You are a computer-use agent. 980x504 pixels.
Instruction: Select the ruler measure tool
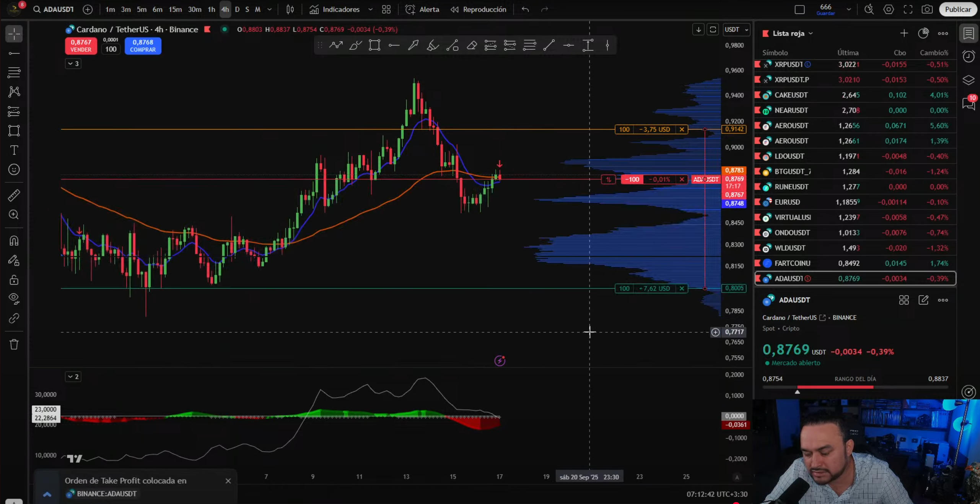[14, 195]
